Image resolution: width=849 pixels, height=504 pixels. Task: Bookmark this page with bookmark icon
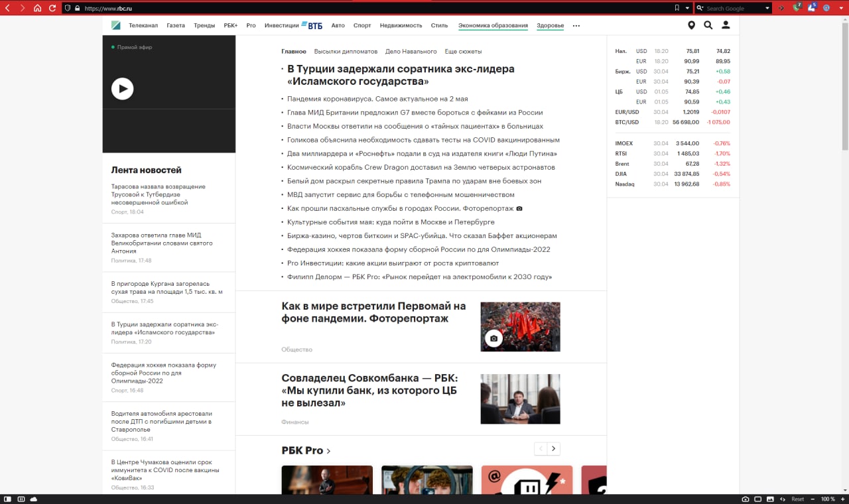click(677, 8)
